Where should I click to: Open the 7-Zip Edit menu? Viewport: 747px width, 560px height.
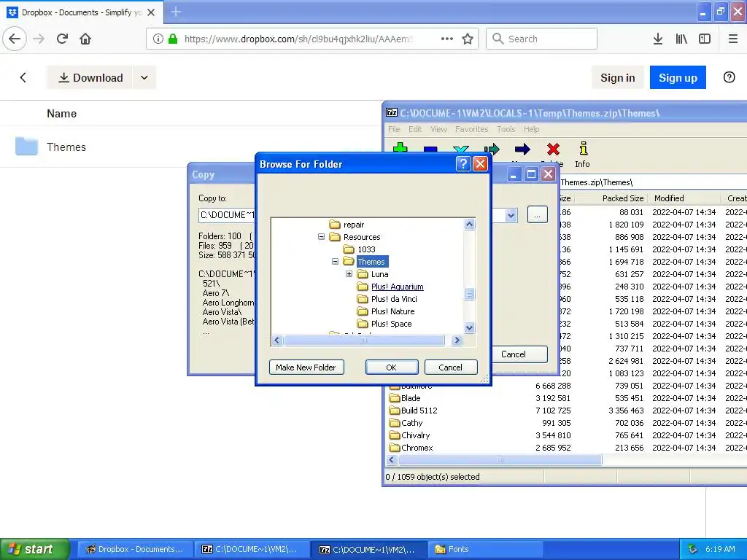point(415,129)
